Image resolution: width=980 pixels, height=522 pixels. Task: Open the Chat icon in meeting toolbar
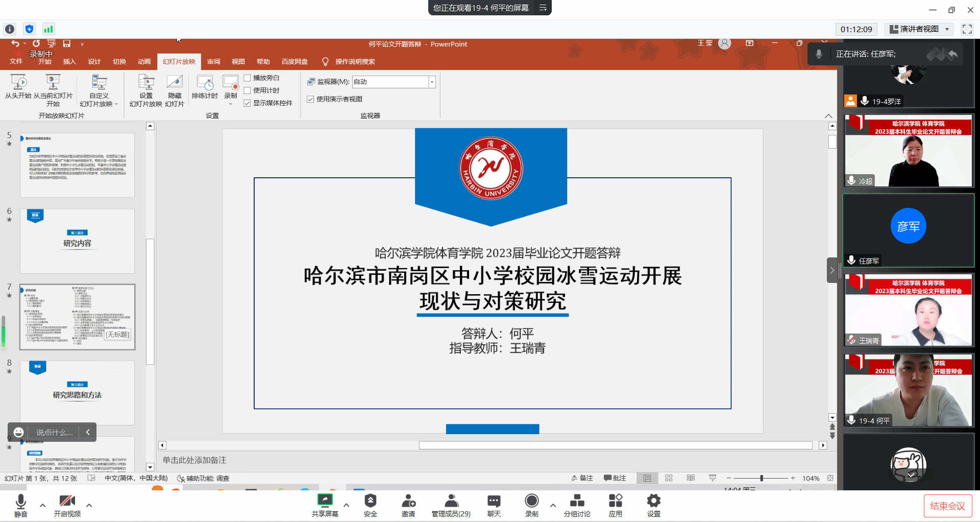[x=494, y=501]
